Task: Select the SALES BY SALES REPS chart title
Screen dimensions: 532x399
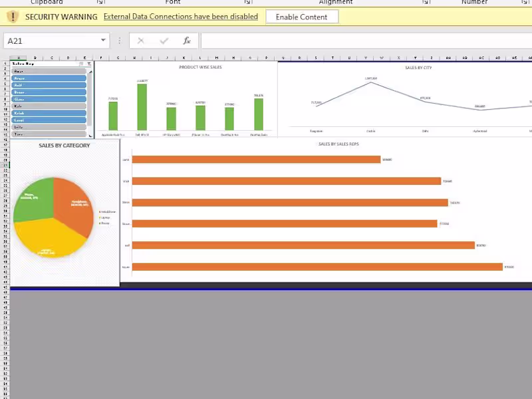Action: pos(338,144)
